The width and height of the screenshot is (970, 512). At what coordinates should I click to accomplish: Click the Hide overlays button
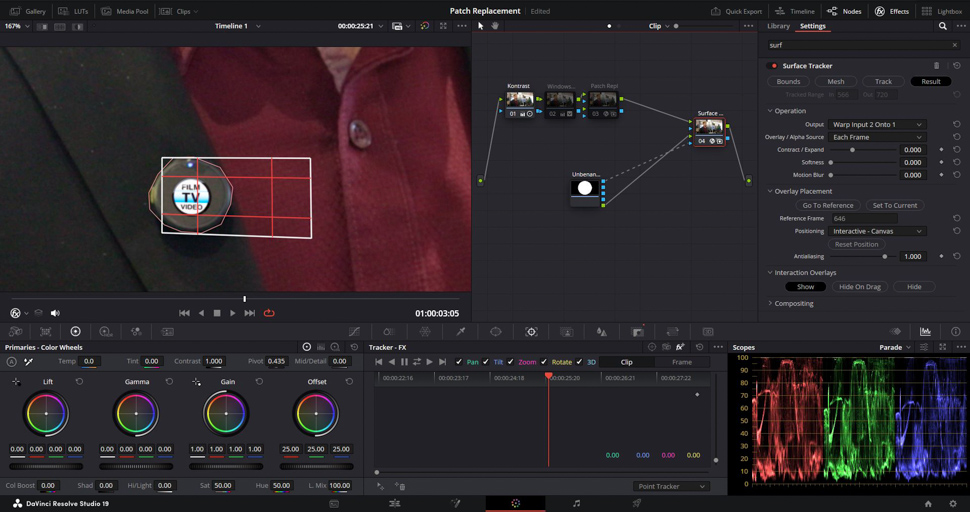914,287
